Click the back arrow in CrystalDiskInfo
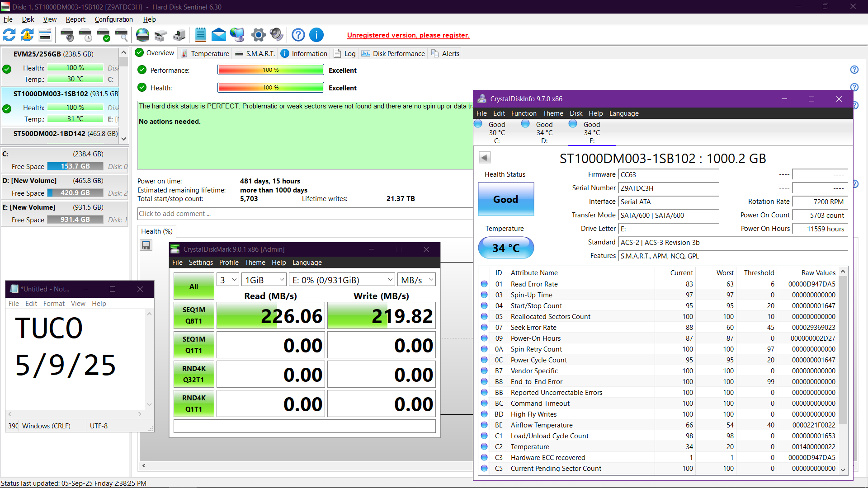This screenshot has height=488, width=868. [x=485, y=158]
